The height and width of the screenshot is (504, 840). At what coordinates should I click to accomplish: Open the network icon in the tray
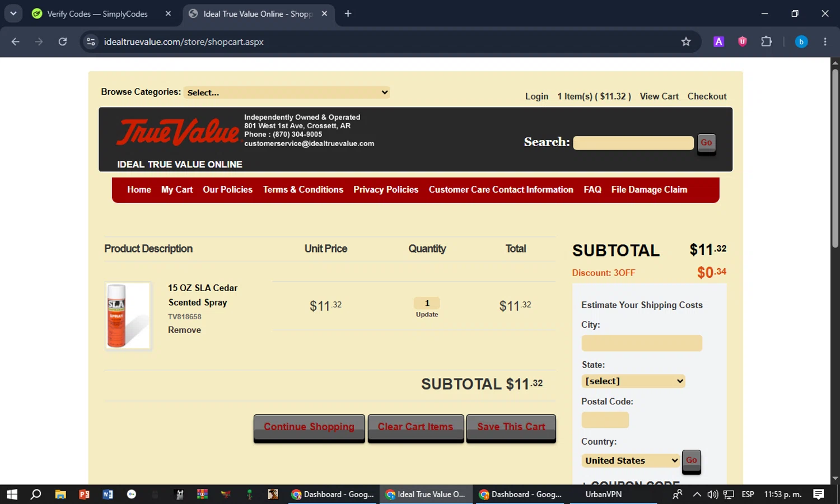(729, 494)
